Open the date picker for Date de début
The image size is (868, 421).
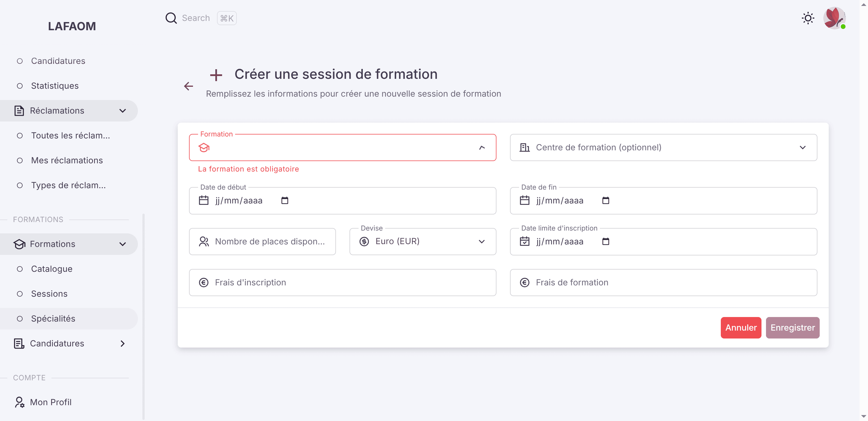[x=285, y=201]
